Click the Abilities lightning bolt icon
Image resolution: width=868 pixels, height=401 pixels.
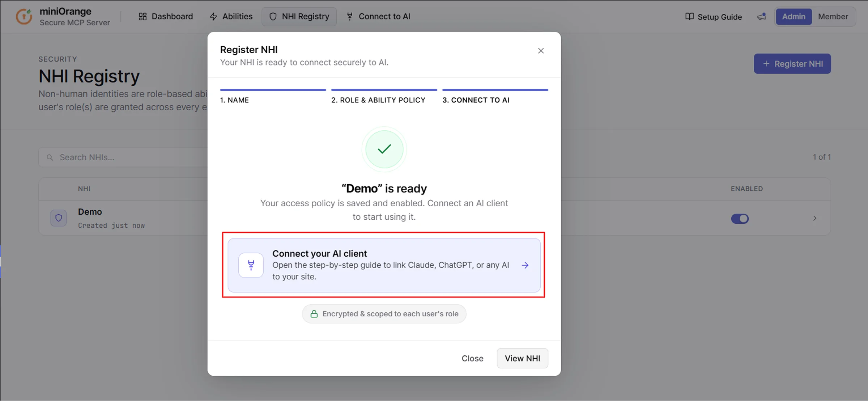click(213, 17)
